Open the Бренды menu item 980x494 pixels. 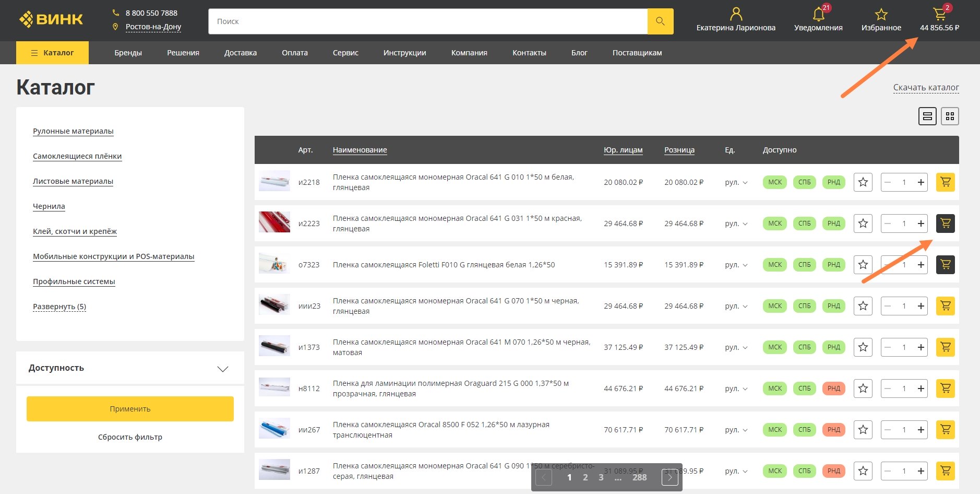pos(128,53)
